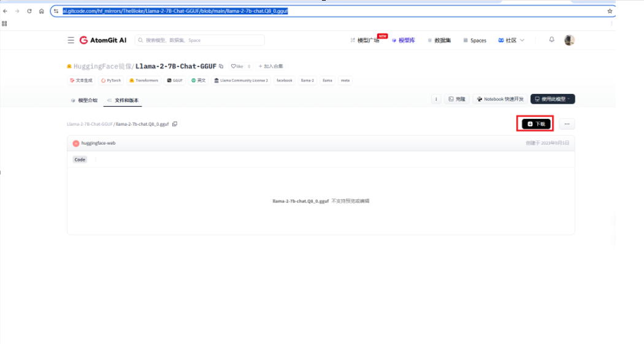Open the user avatar menu
Viewport: 644px width, 344px height.
pos(569,40)
